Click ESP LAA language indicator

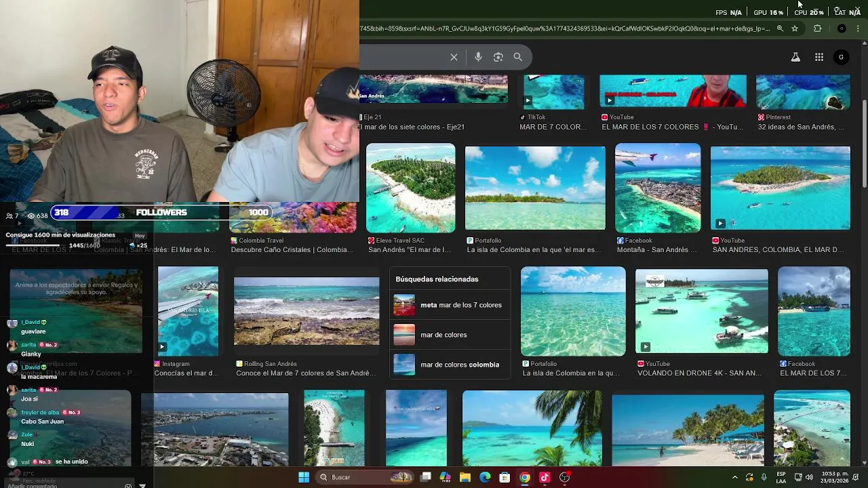pos(781,477)
